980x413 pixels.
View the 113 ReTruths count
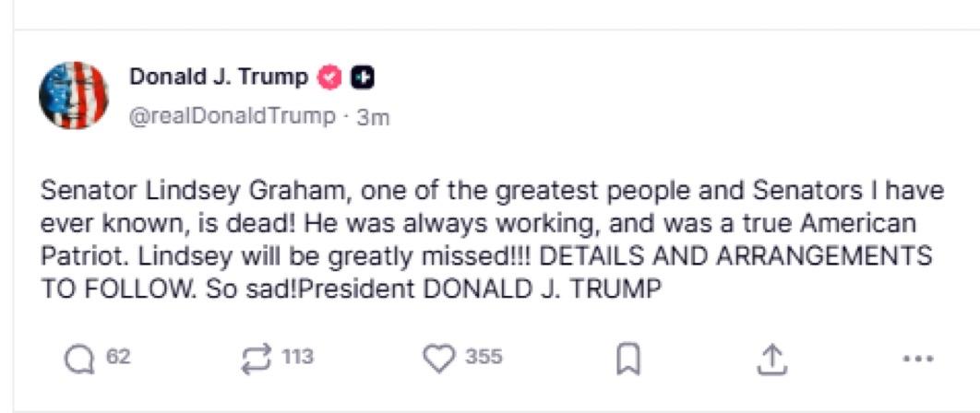297,358
